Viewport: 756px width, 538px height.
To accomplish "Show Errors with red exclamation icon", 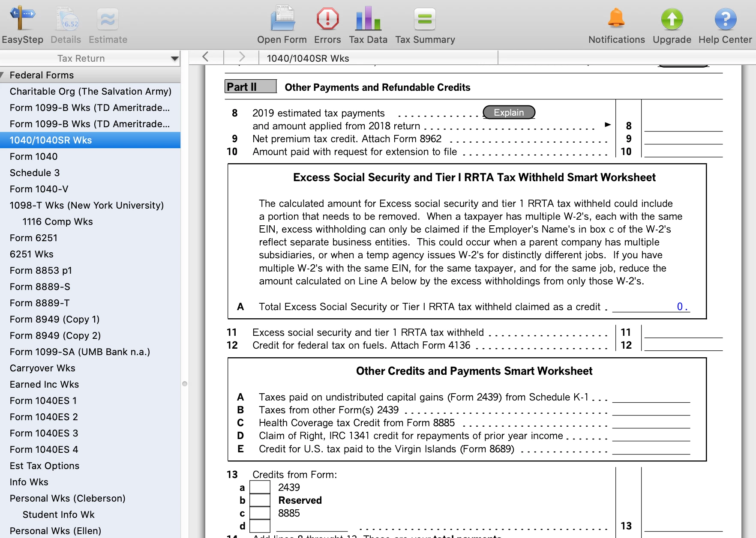I will pyautogui.click(x=327, y=19).
